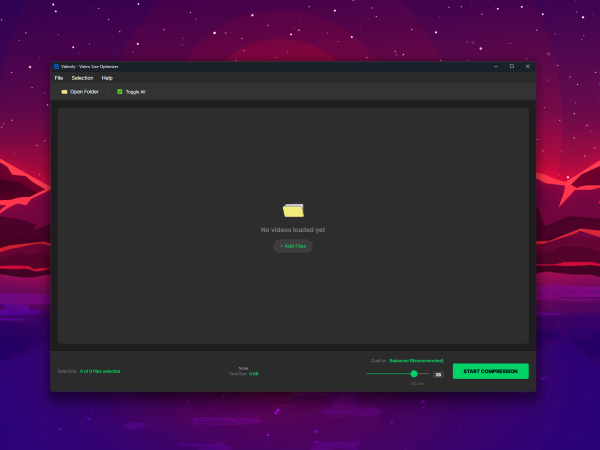Click the 'No videos loaded yet' text
The image size is (600, 450).
pos(293,230)
